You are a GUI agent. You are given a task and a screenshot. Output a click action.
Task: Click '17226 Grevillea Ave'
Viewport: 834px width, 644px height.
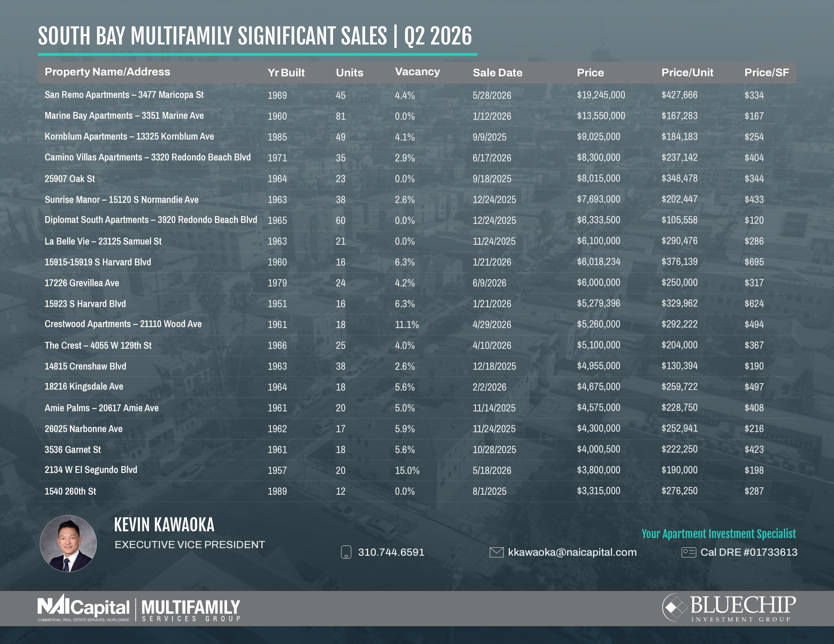(82, 283)
